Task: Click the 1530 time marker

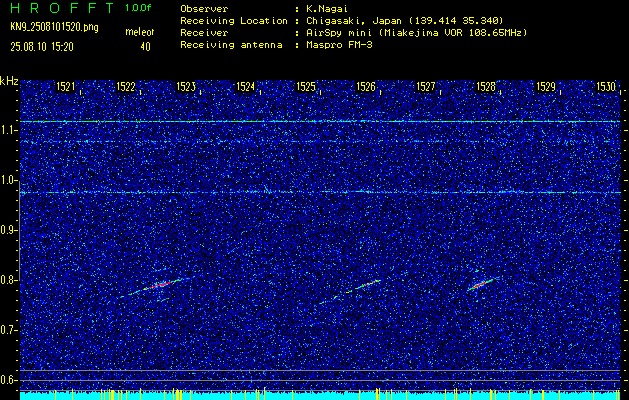Action: [x=606, y=87]
